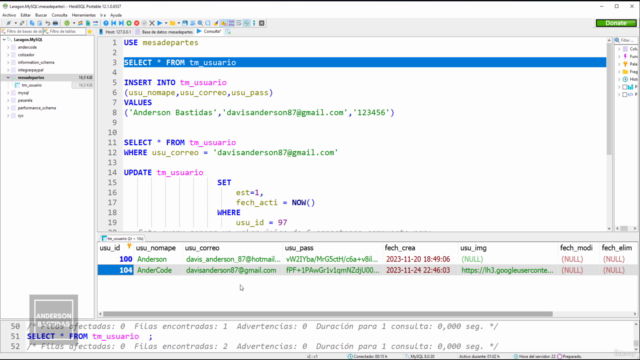Select the tm_usuario result tab

(x=122, y=238)
